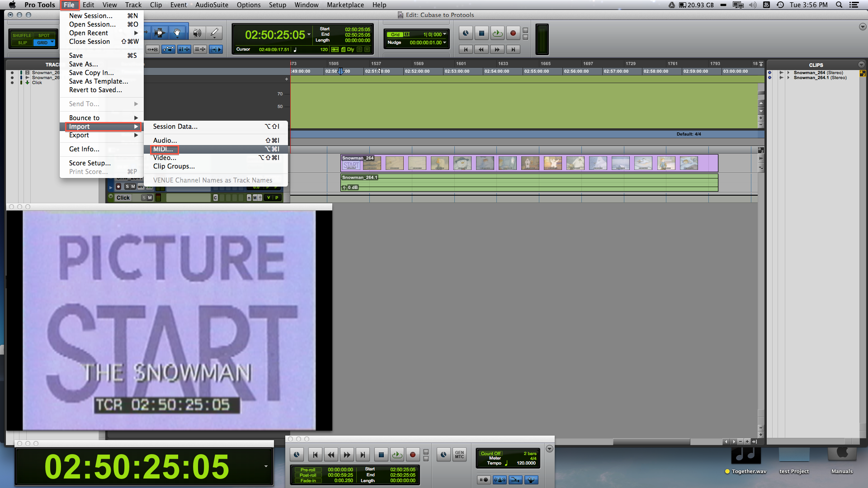Enable Slip edit mode
Viewport: 868px width, 488px height.
tap(22, 43)
